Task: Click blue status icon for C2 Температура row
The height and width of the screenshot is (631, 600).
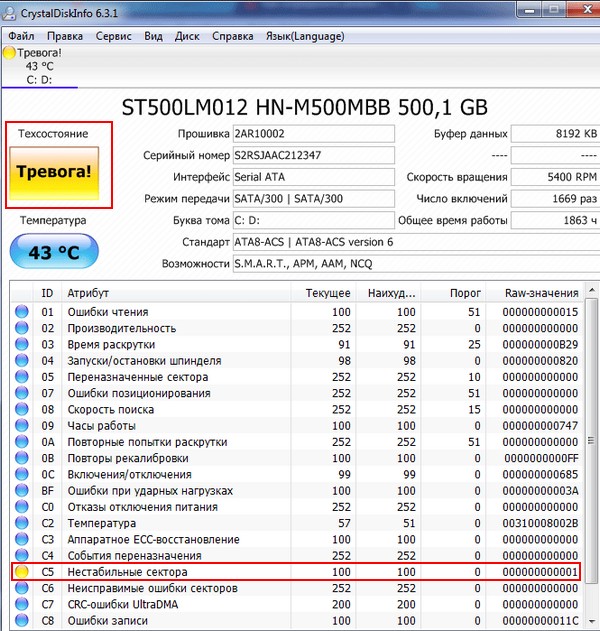Action: coord(23,523)
